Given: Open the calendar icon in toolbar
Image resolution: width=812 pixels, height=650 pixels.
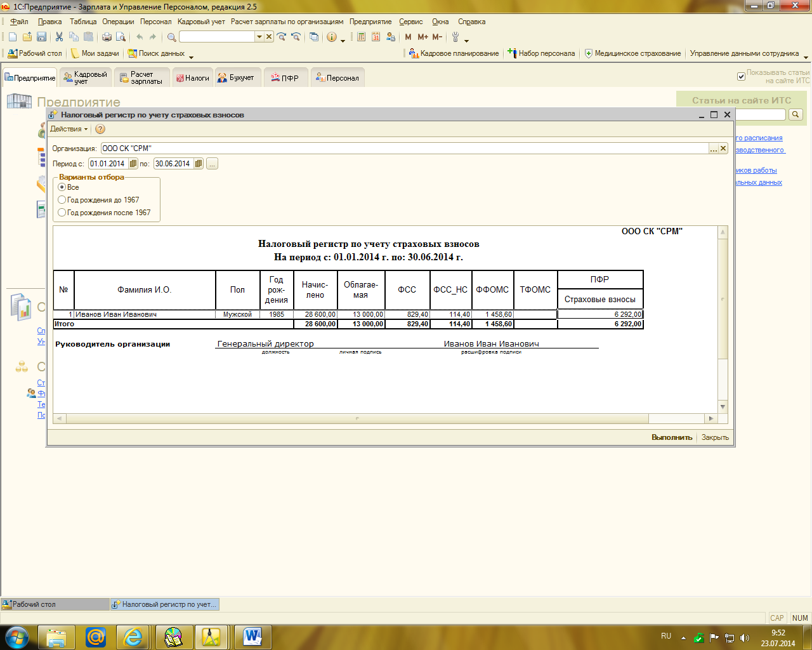Looking at the screenshot, I should click(376, 37).
